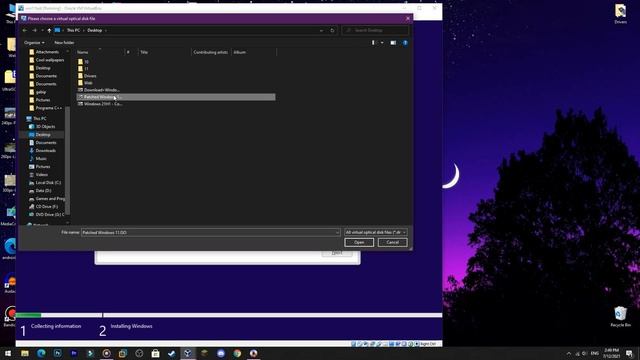
Task: Open the recent locations dropdown by the forward arrow
Action: 42,30
